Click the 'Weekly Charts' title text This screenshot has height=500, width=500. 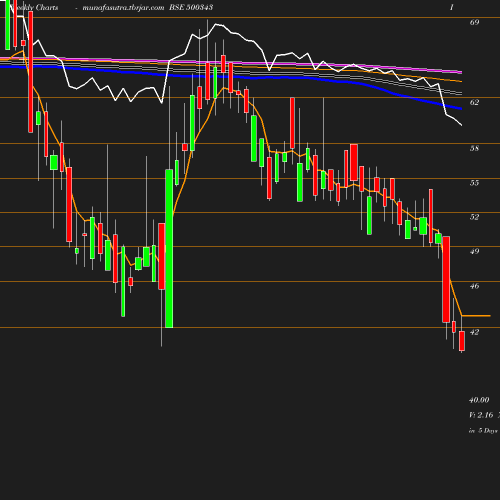(x=34, y=7)
